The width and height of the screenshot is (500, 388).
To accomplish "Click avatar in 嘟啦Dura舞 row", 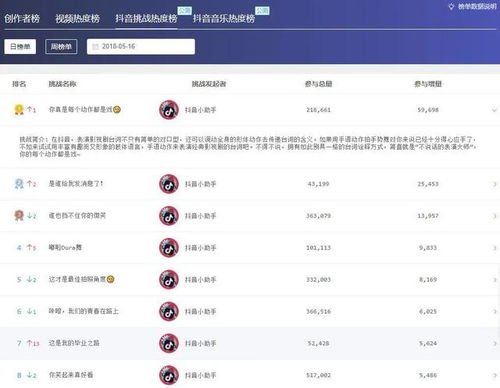I will [169, 248].
